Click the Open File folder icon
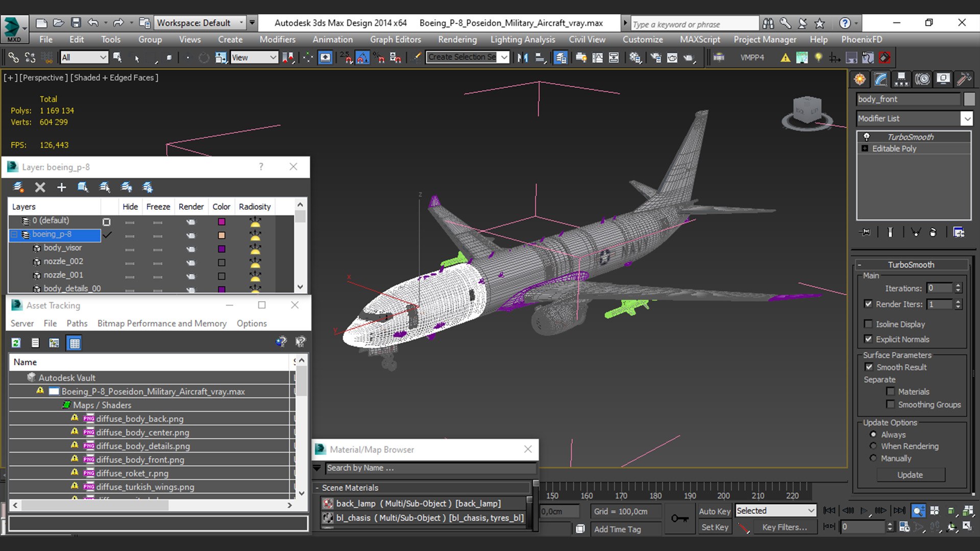 tap(58, 22)
